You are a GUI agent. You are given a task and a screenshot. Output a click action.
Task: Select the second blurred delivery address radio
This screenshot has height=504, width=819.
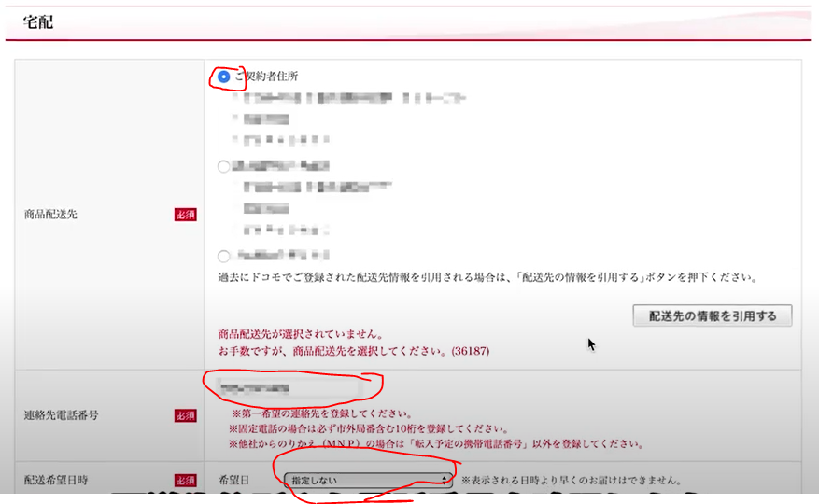pyautogui.click(x=223, y=167)
